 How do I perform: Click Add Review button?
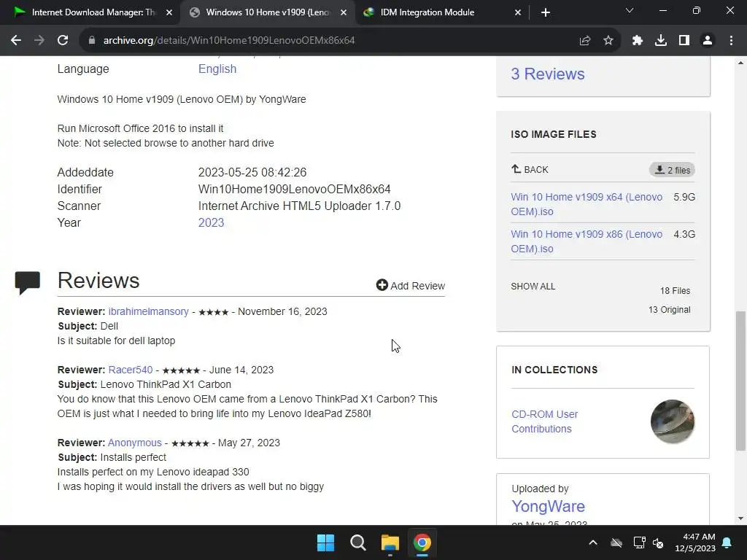click(x=411, y=286)
